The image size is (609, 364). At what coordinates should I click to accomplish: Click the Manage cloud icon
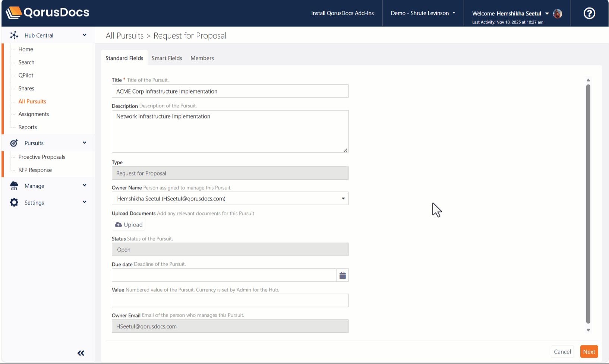tap(14, 186)
